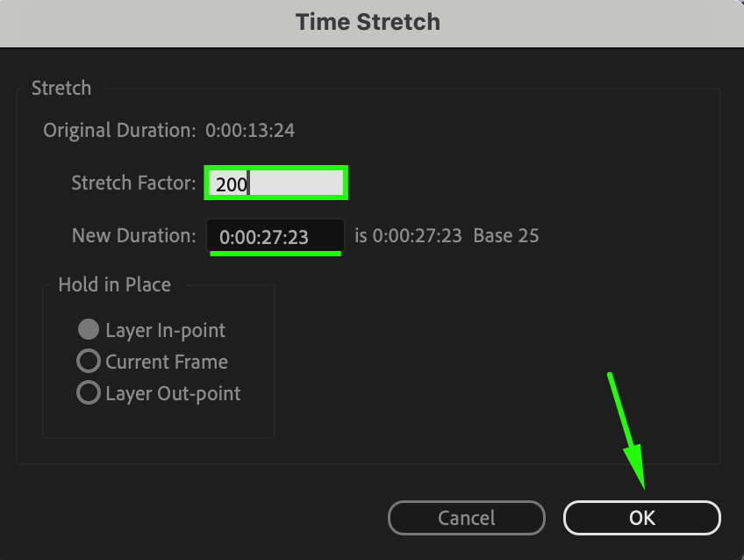Viewport: 744px width, 560px height.
Task: Click the Time Stretch title bar
Action: click(x=372, y=23)
